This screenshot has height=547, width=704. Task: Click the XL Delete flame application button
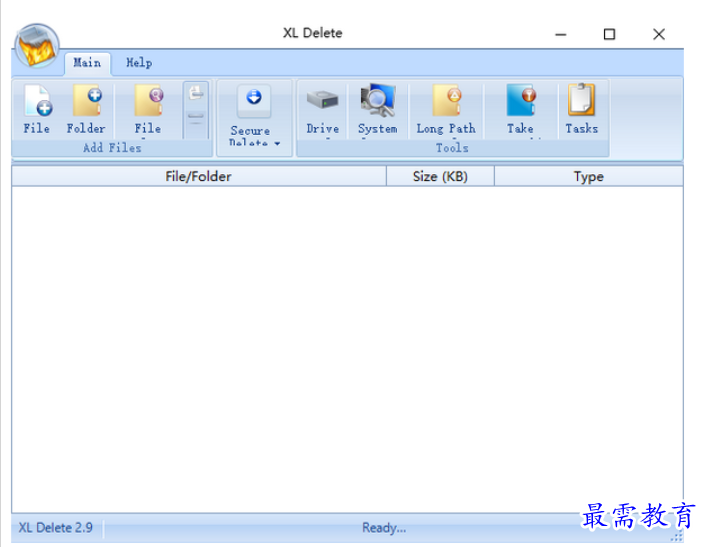[x=37, y=46]
